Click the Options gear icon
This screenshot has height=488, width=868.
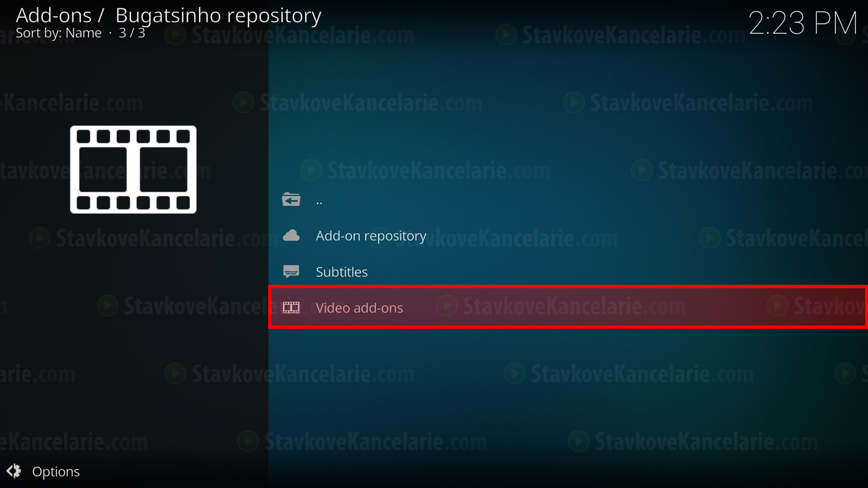[14, 471]
